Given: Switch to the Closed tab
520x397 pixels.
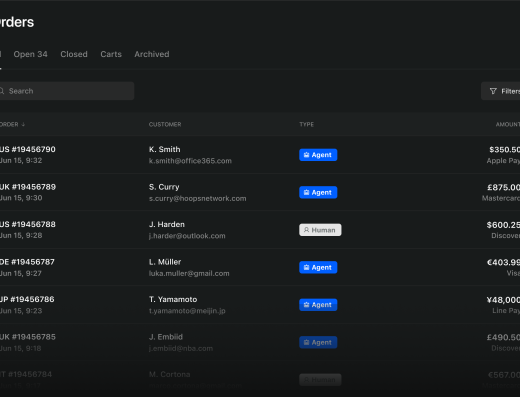Looking at the screenshot, I should coord(74,54).
